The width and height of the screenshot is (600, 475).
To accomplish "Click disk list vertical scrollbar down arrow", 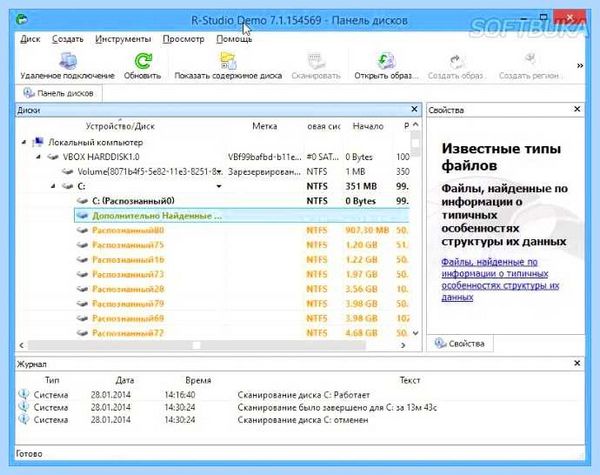I will coord(416,333).
